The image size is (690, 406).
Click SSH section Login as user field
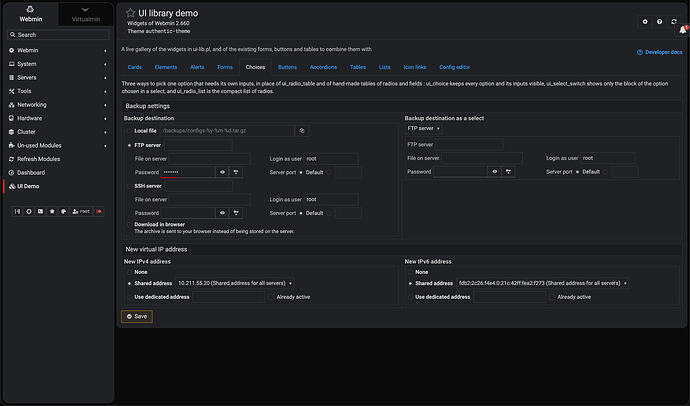(x=331, y=200)
